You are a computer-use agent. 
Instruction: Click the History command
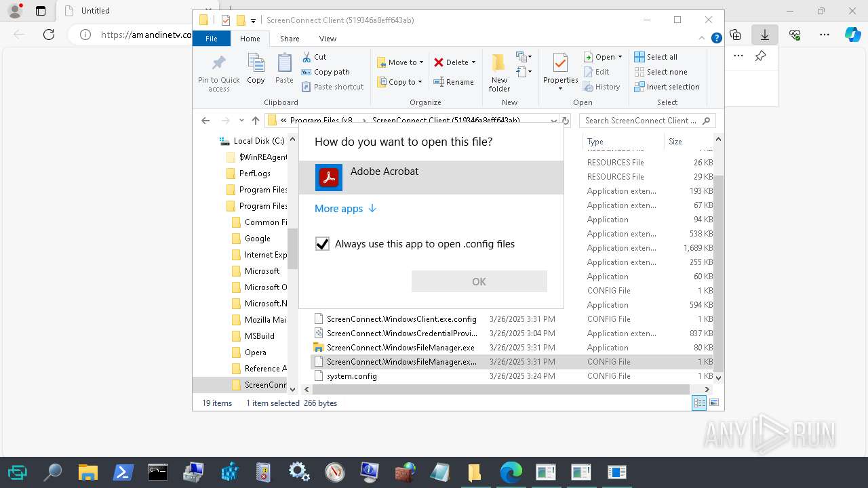coord(601,87)
